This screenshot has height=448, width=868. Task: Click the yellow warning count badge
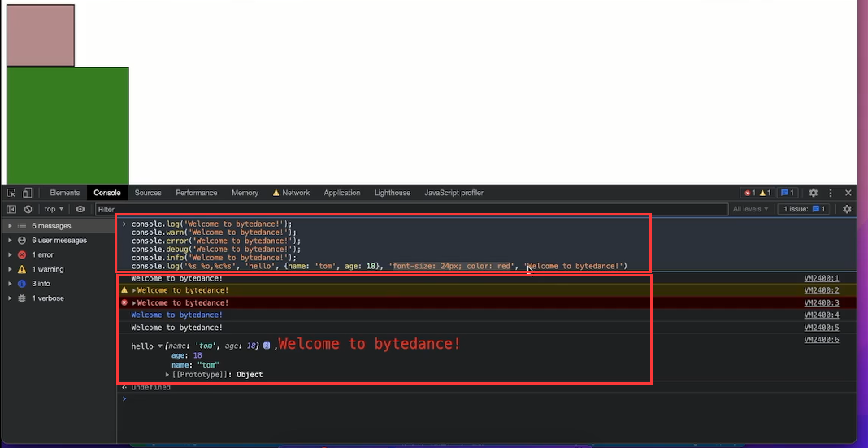click(765, 193)
